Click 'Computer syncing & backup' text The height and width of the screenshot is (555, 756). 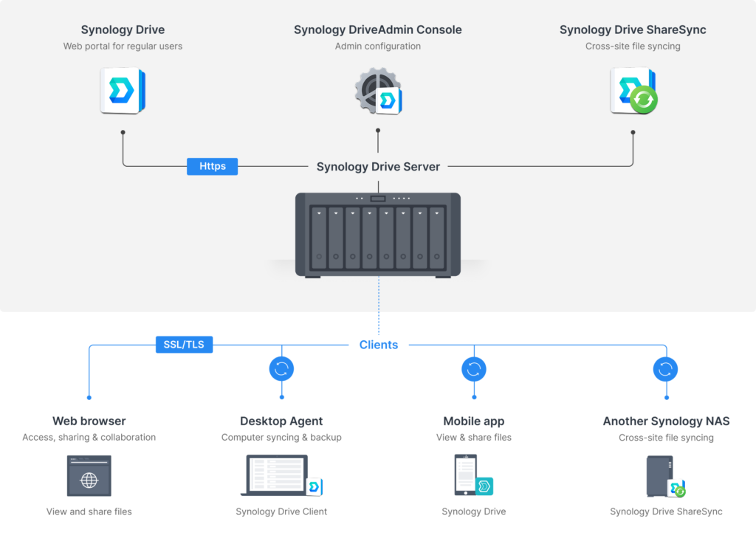[281, 438]
